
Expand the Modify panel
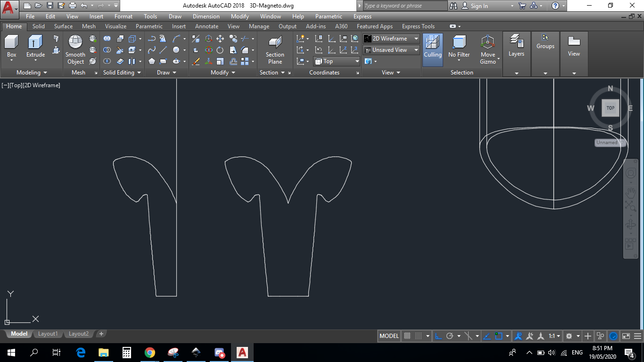pos(223,73)
